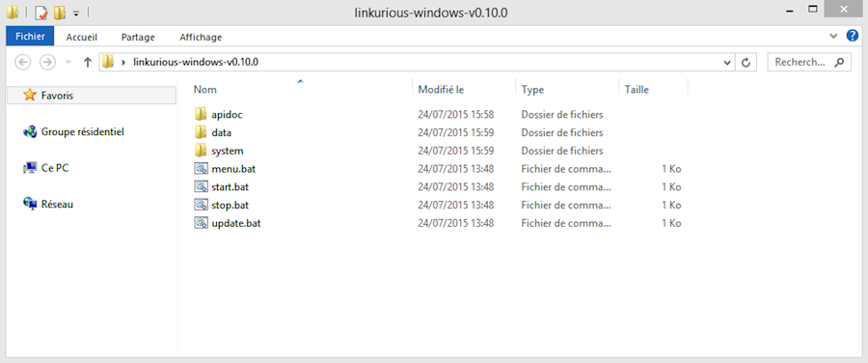
Task: Select the start.bat file icon
Action: (x=201, y=186)
